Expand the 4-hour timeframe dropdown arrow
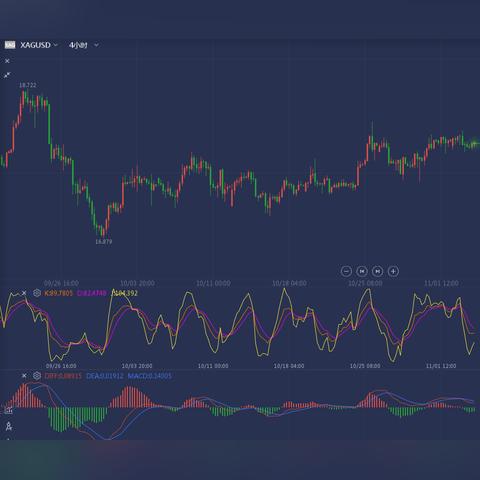This screenshot has width=480, height=480. 96,45
